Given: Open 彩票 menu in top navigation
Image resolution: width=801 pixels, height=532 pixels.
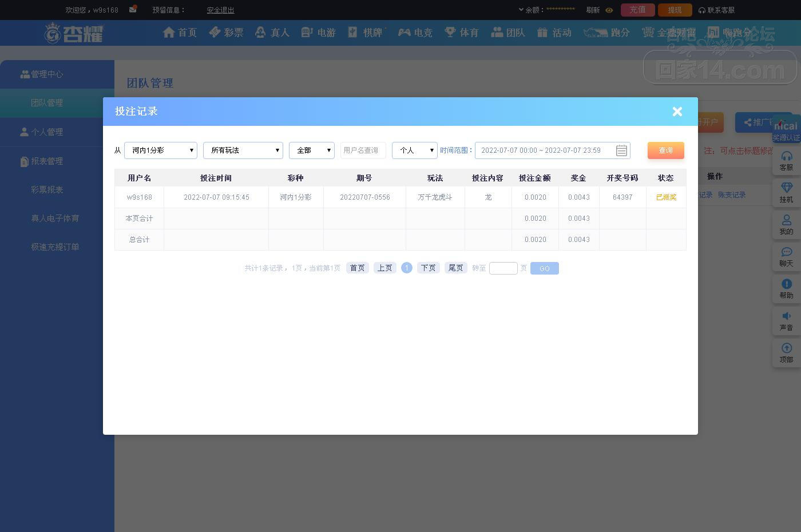Looking at the screenshot, I should pos(226,33).
